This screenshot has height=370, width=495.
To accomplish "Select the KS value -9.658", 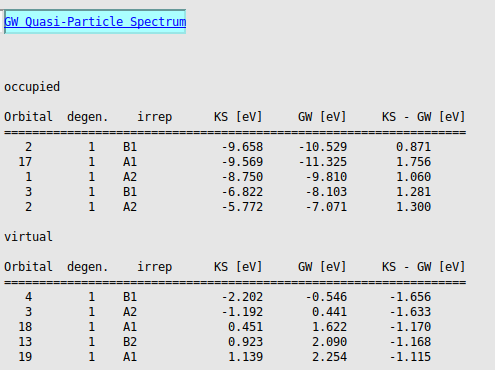I will 242,147.
